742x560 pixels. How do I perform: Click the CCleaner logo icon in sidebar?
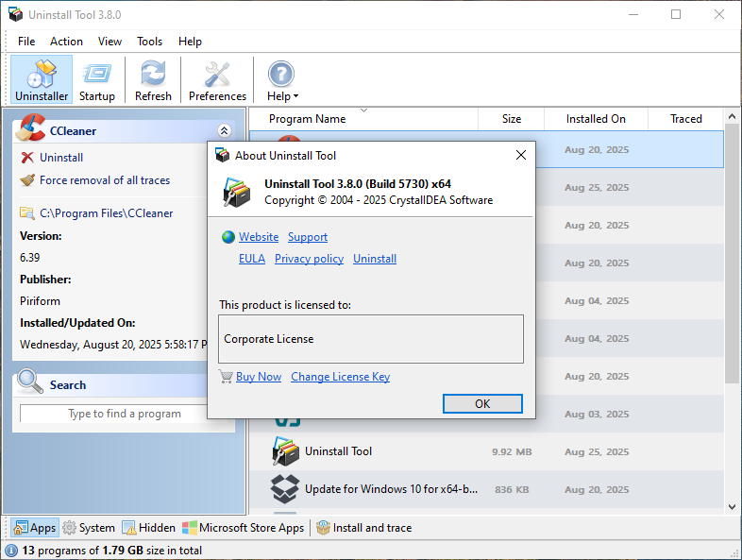click(30, 127)
